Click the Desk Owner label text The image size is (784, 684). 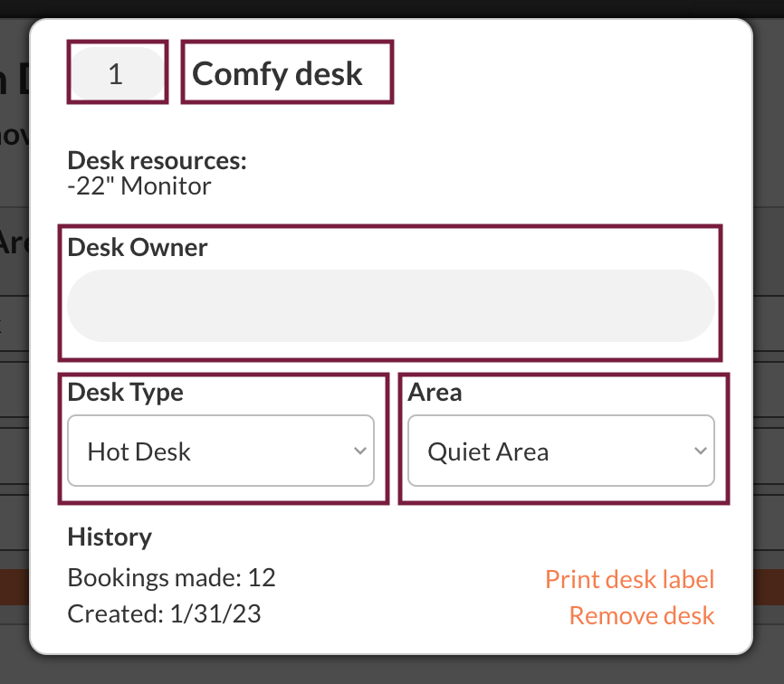pyautogui.click(x=138, y=247)
